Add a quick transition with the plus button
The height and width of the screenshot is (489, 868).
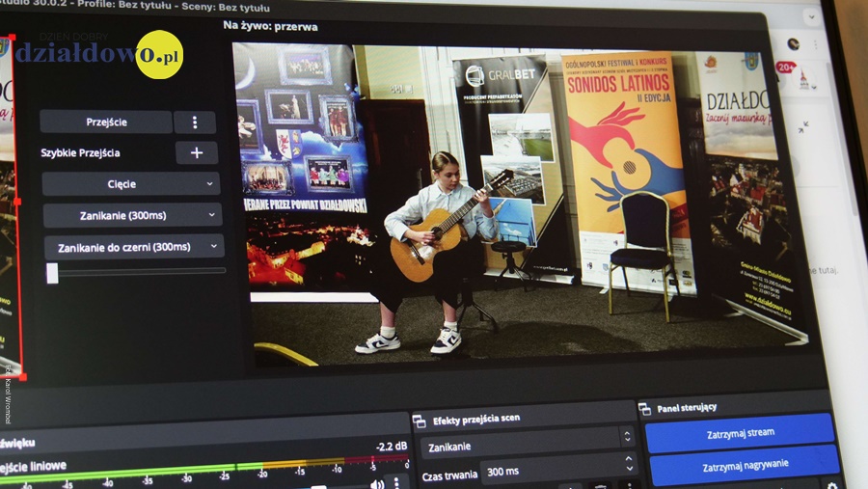[x=197, y=152]
